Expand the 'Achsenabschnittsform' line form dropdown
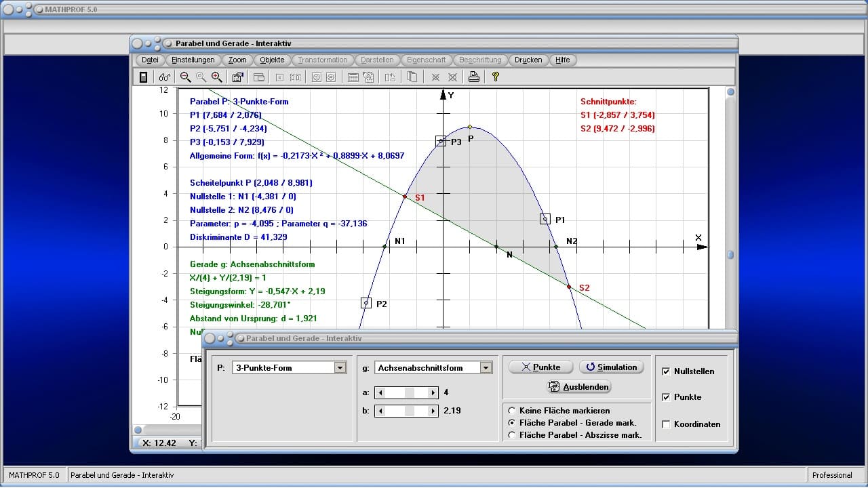Viewport: 868px width, 488px height. [x=485, y=367]
